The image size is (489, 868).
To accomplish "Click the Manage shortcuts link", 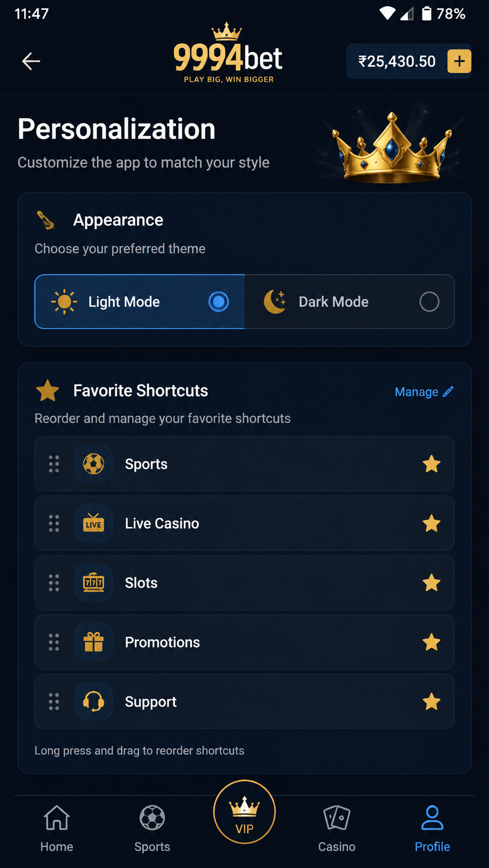I will click(424, 392).
